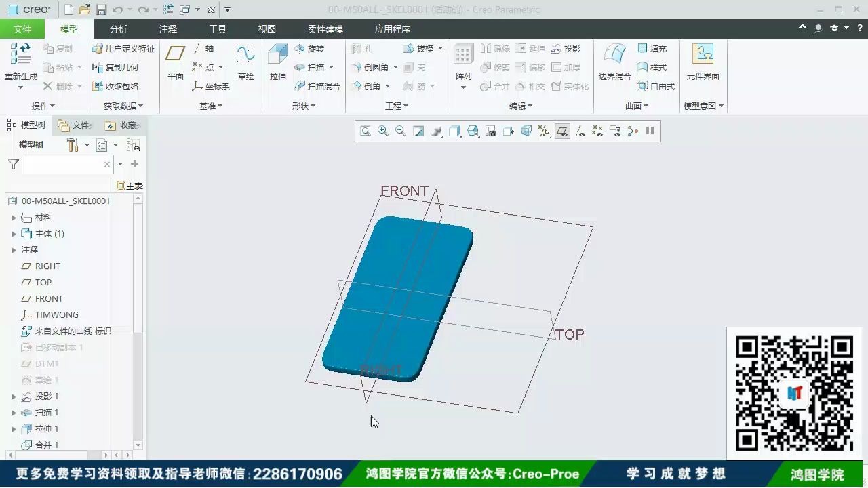This screenshot has height=488, width=868.
Task: Open the 应用程序 ribbon tab
Action: point(393,29)
